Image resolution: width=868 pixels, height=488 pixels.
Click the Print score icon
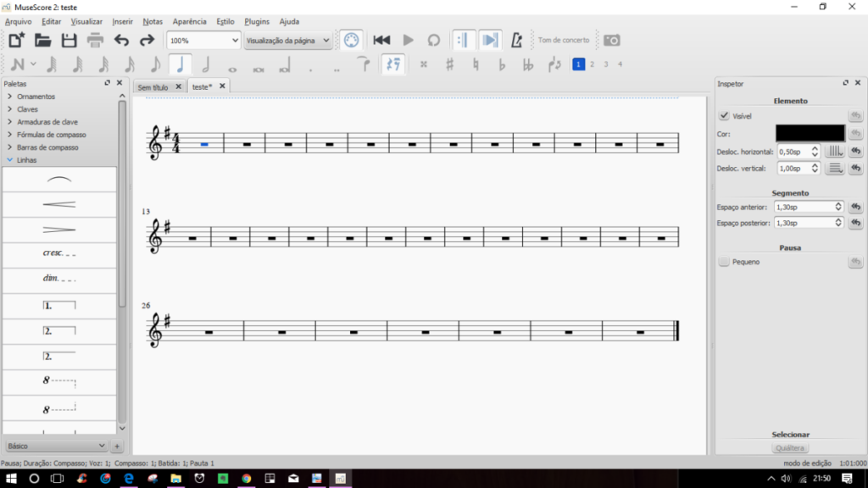coord(95,40)
